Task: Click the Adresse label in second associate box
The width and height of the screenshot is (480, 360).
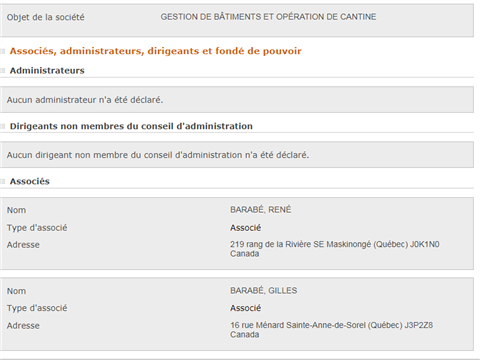Action: click(23, 325)
